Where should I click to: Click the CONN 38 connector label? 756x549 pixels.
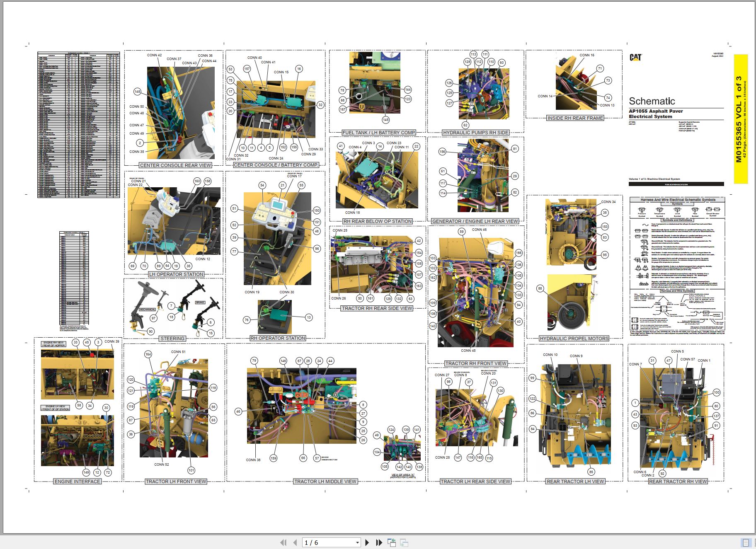point(253,460)
